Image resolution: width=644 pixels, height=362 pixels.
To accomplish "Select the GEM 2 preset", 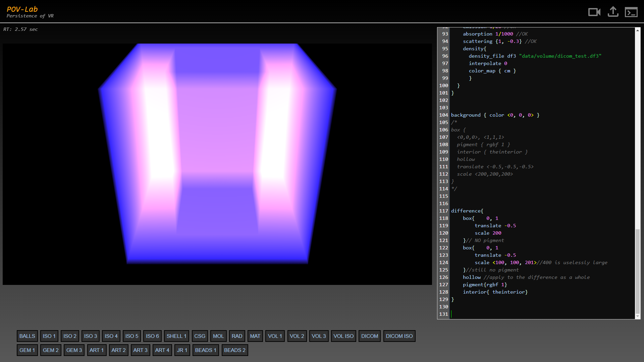I will 51,350.
